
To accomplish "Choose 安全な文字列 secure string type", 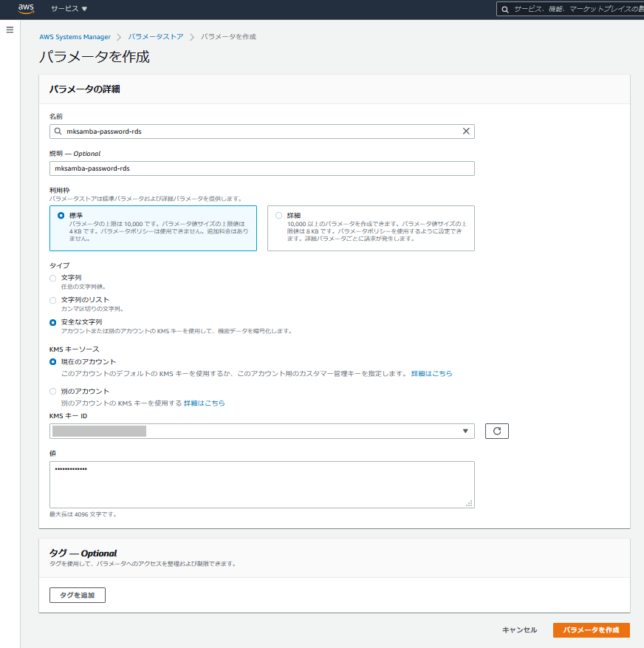I will (x=53, y=322).
